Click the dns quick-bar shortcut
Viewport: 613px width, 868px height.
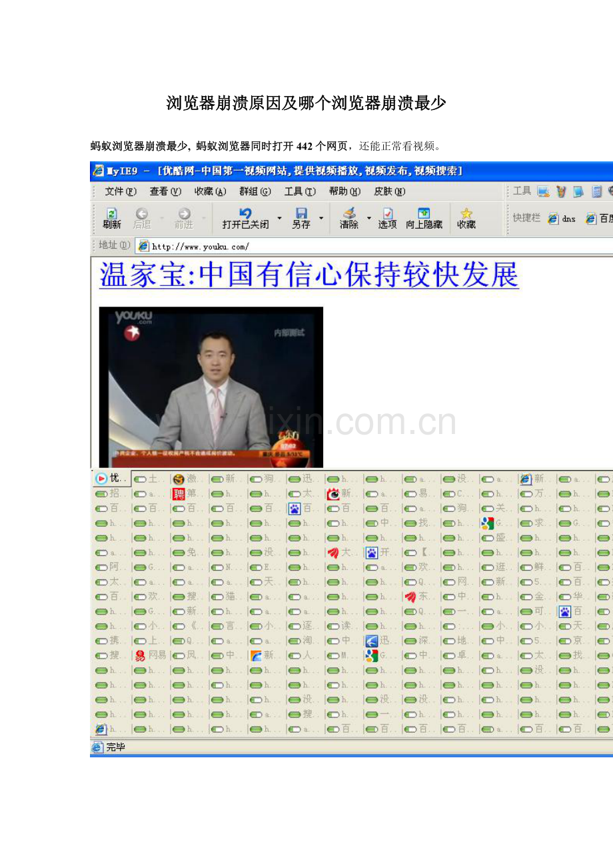click(562, 219)
